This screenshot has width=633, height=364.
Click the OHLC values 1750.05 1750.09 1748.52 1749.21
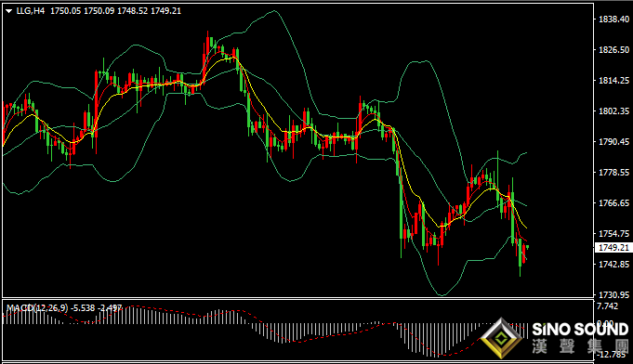(115, 11)
